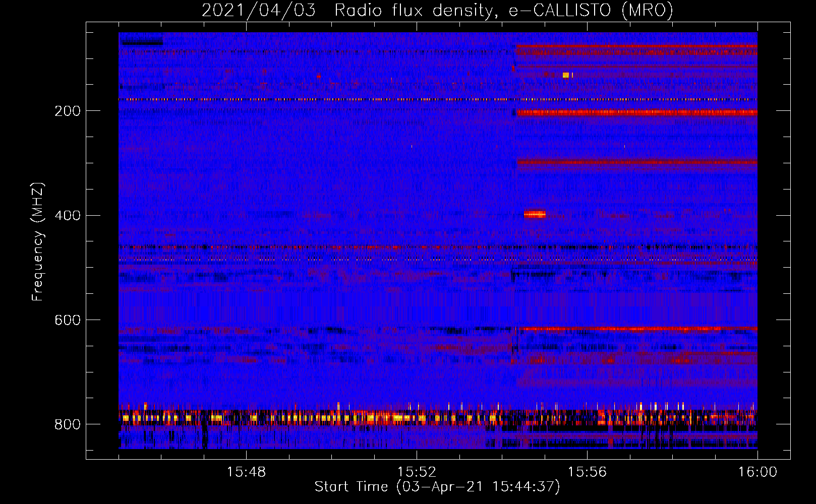Screen dimensions: 816x504
Task: Click the '400' frequency tick label
Action: point(68,216)
